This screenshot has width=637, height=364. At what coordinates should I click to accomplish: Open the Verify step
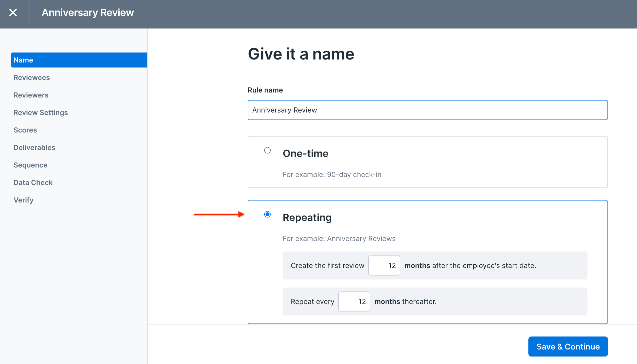pos(24,200)
